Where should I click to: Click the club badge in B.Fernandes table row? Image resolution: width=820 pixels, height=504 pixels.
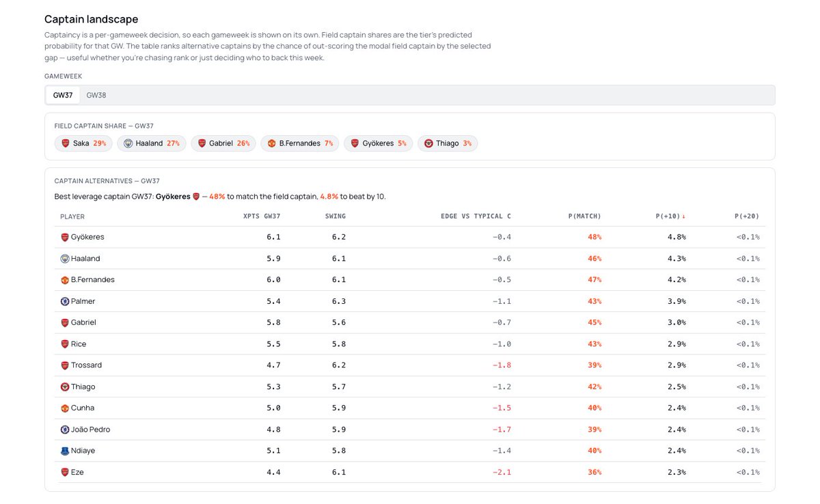coord(65,280)
